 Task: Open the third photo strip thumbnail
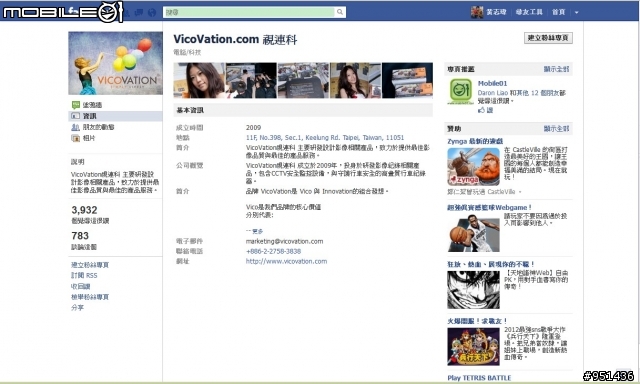[303, 80]
